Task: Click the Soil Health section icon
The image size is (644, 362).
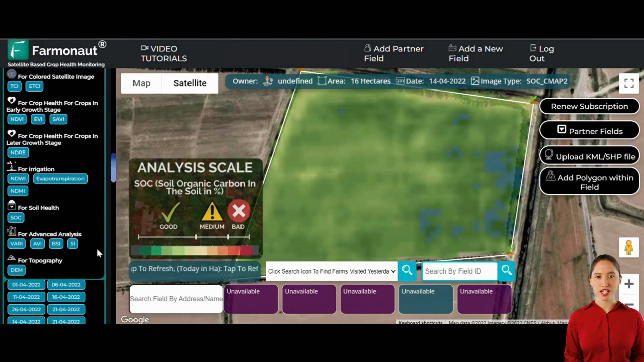Action: [x=12, y=205]
